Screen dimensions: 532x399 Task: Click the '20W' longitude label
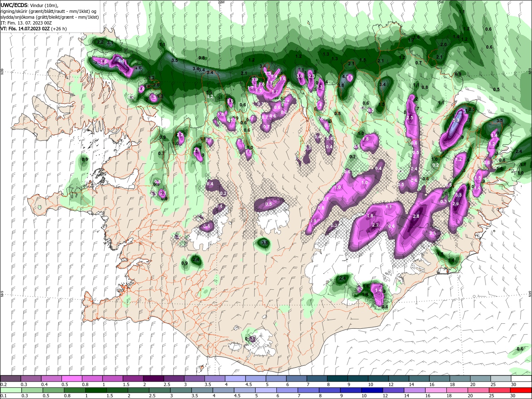click(221, 2)
